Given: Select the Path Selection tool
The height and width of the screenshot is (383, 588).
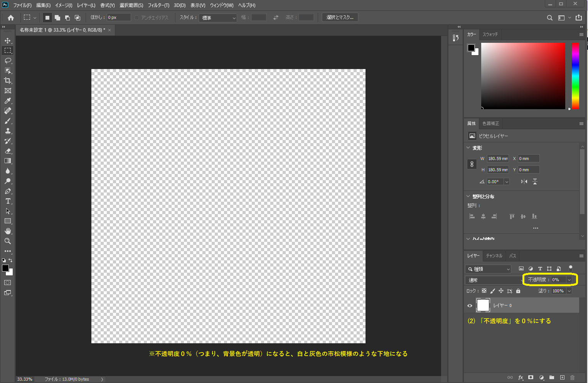Looking at the screenshot, I should point(8,211).
